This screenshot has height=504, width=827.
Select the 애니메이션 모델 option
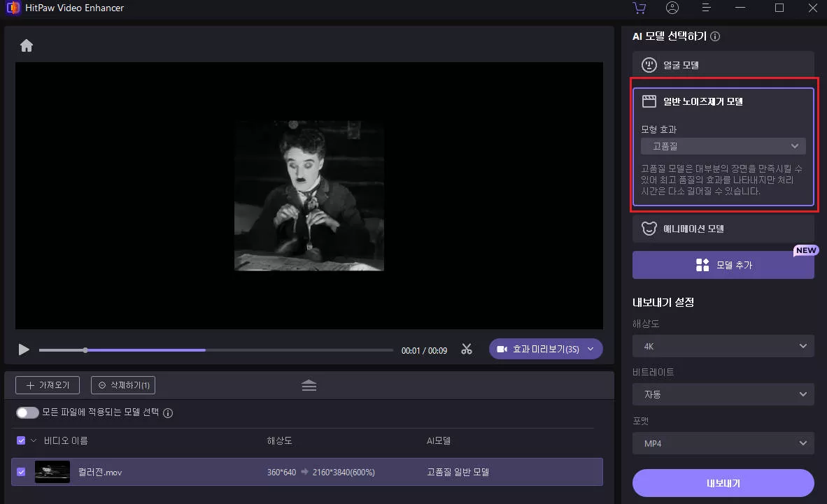pos(723,229)
